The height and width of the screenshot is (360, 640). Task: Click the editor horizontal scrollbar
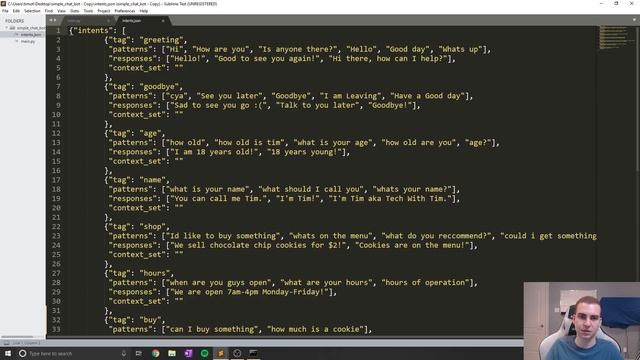click(x=284, y=338)
